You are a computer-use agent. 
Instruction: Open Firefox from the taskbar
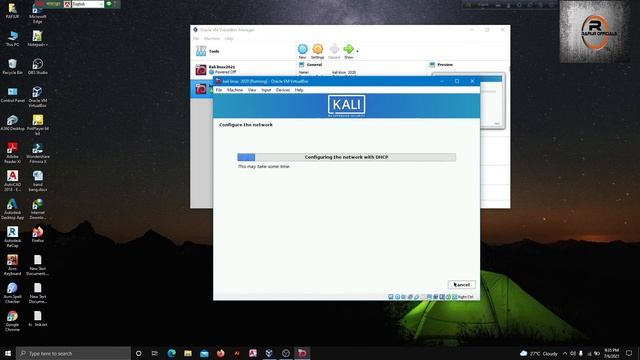pos(220,353)
